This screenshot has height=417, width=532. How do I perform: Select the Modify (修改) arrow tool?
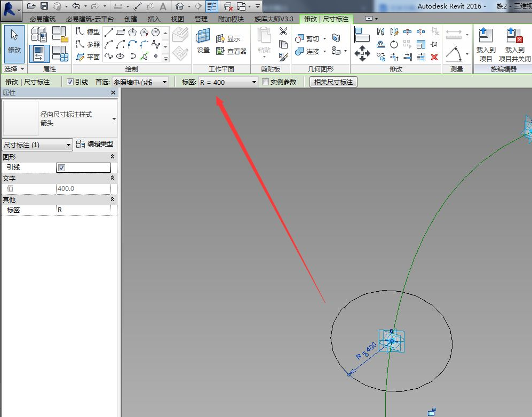pyautogui.click(x=14, y=43)
